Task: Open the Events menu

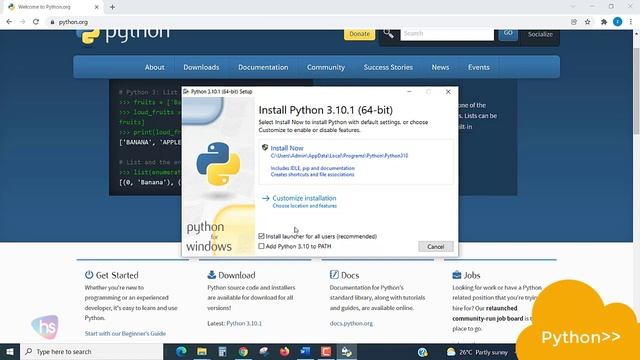Action: (478, 67)
